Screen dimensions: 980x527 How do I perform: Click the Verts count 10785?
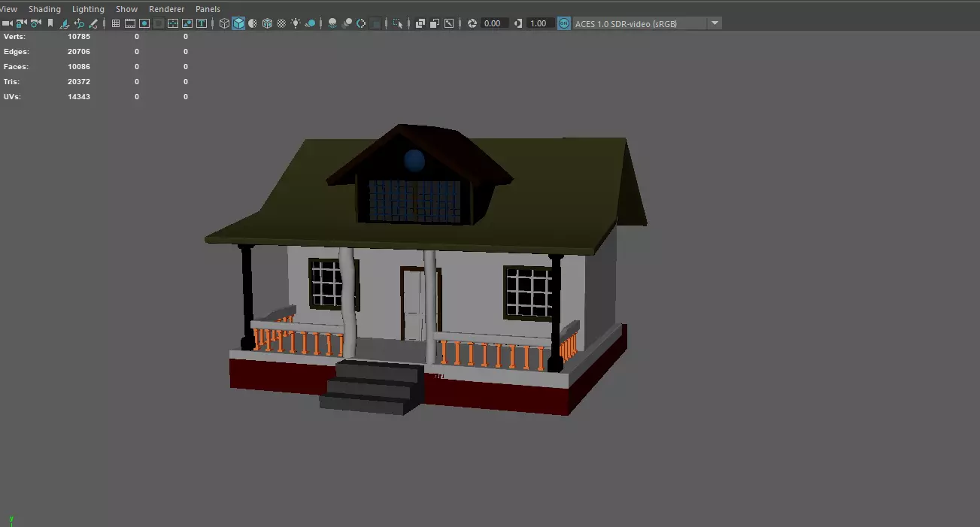(x=79, y=36)
